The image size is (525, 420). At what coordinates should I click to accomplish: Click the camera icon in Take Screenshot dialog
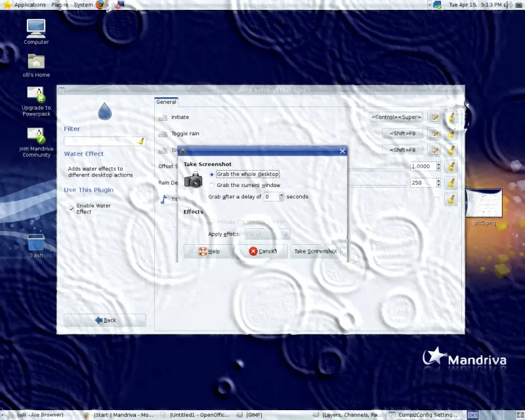coord(194,180)
